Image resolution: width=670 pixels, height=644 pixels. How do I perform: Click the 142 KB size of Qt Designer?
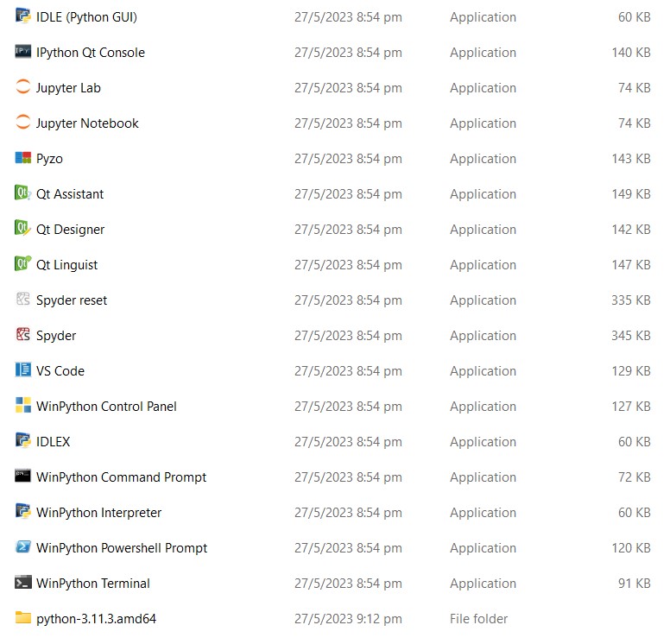tap(631, 230)
